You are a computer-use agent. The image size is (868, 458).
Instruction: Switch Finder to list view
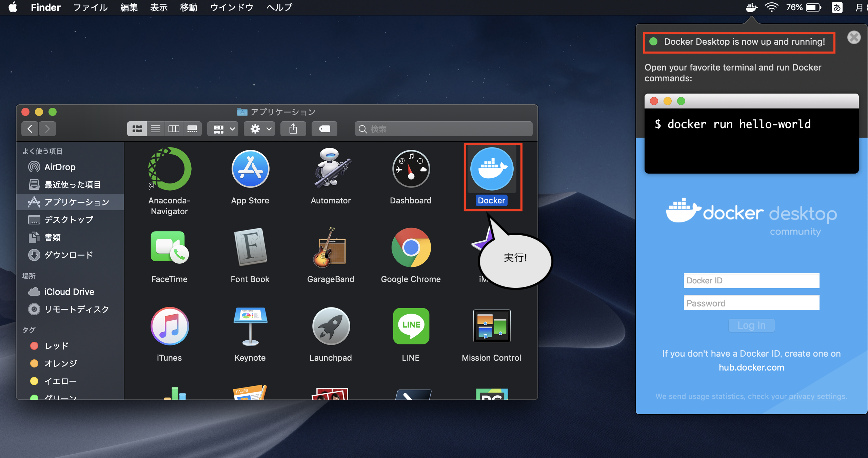(x=156, y=129)
